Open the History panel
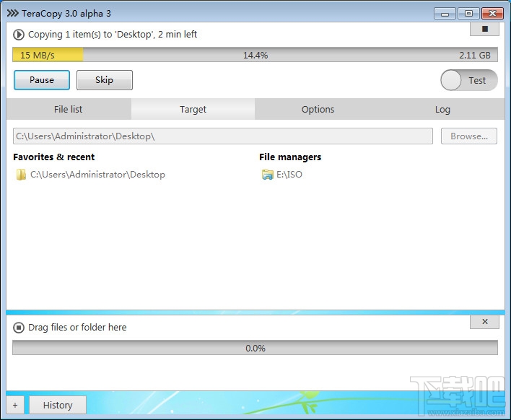The width and height of the screenshot is (511, 420). [x=58, y=405]
